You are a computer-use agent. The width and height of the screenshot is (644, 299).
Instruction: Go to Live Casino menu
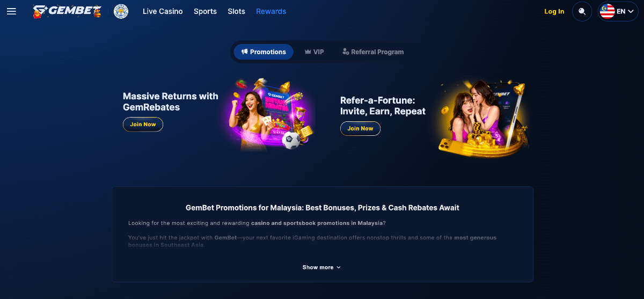click(163, 11)
